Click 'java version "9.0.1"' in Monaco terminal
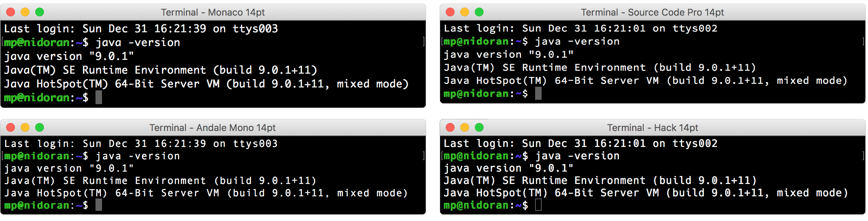This screenshot has width=868, height=221. 69,56
